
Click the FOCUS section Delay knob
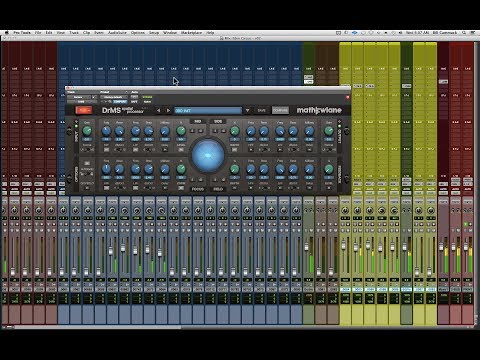click(165, 169)
